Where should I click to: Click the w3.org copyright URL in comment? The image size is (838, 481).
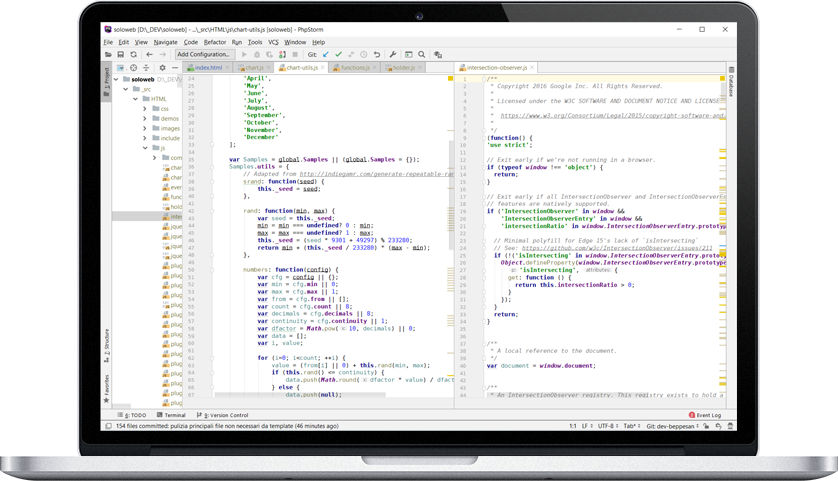pyautogui.click(x=612, y=115)
